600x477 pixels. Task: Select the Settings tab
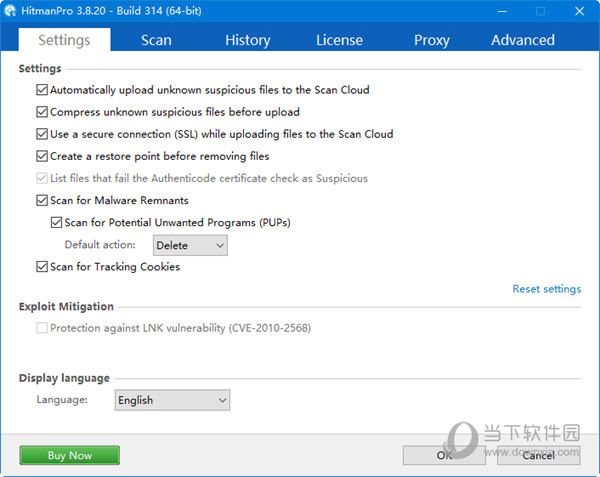pyautogui.click(x=64, y=40)
